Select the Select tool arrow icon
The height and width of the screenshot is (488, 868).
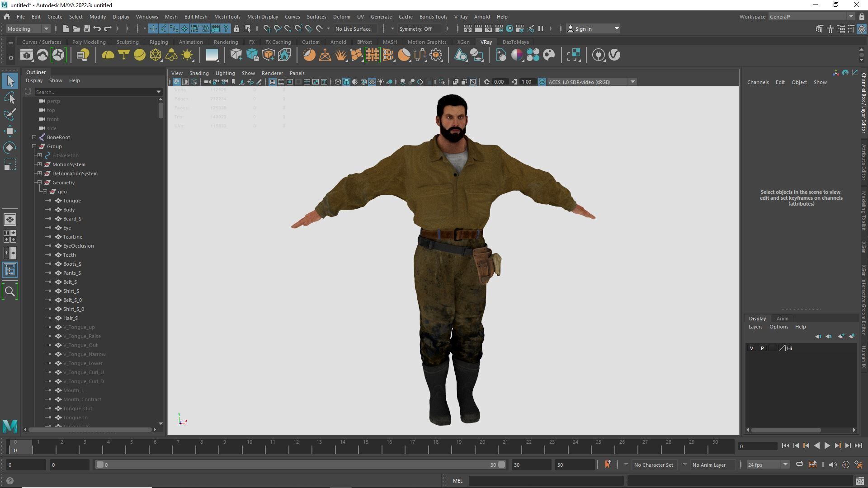[10, 81]
